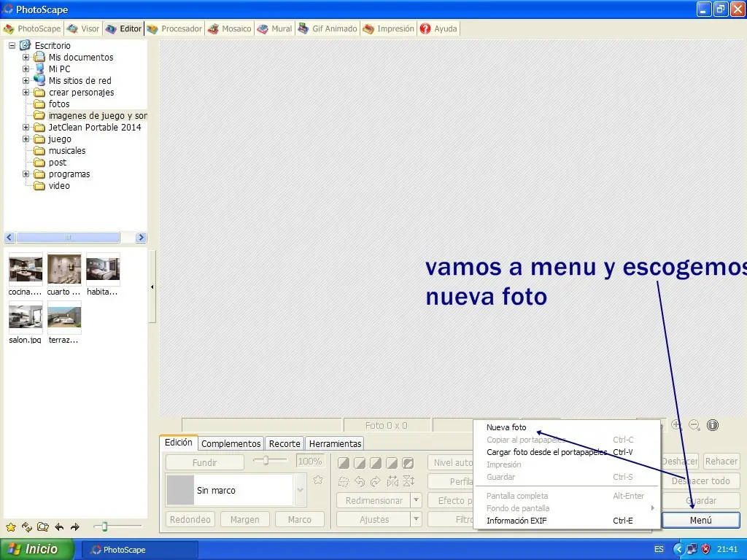Click the first contrast square icon
This screenshot has width=747, height=560.
click(x=344, y=463)
